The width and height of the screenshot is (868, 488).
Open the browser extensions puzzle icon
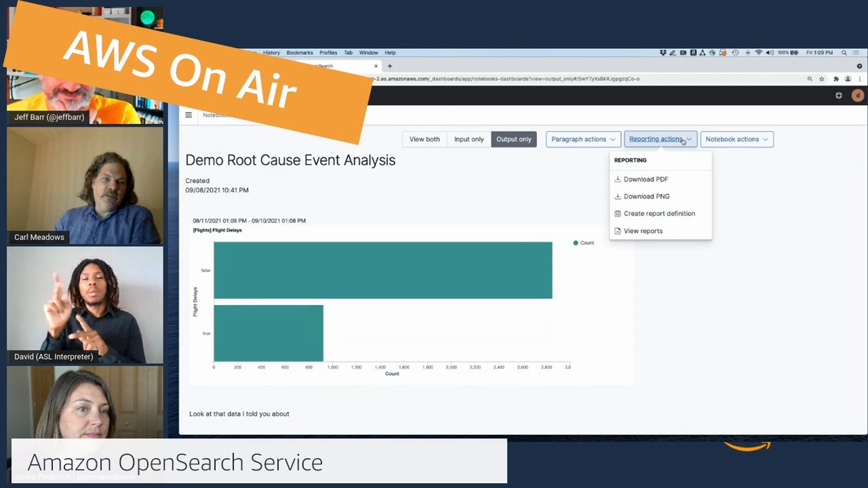tap(835, 79)
